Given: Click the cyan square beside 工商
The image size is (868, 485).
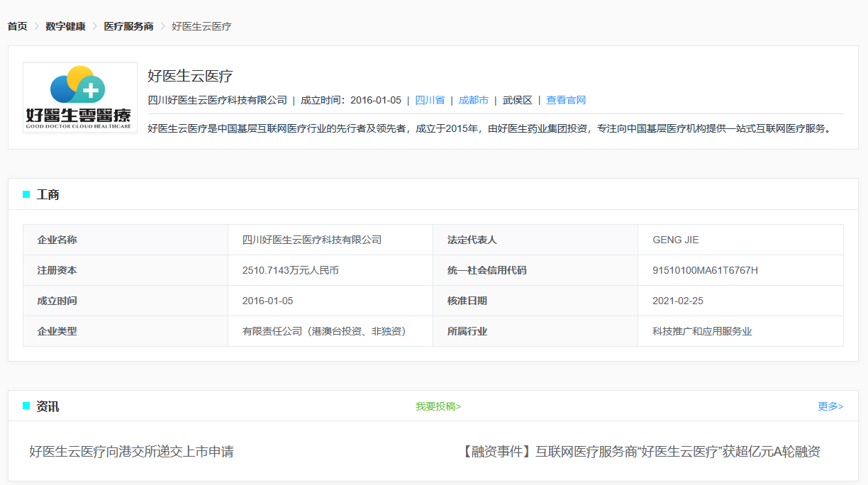Looking at the screenshot, I should [26, 194].
